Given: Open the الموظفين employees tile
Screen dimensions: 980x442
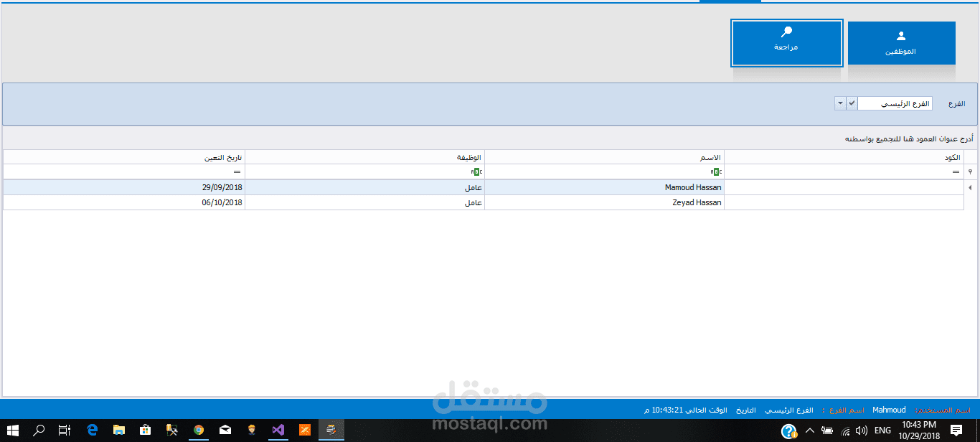Looking at the screenshot, I should [x=901, y=43].
